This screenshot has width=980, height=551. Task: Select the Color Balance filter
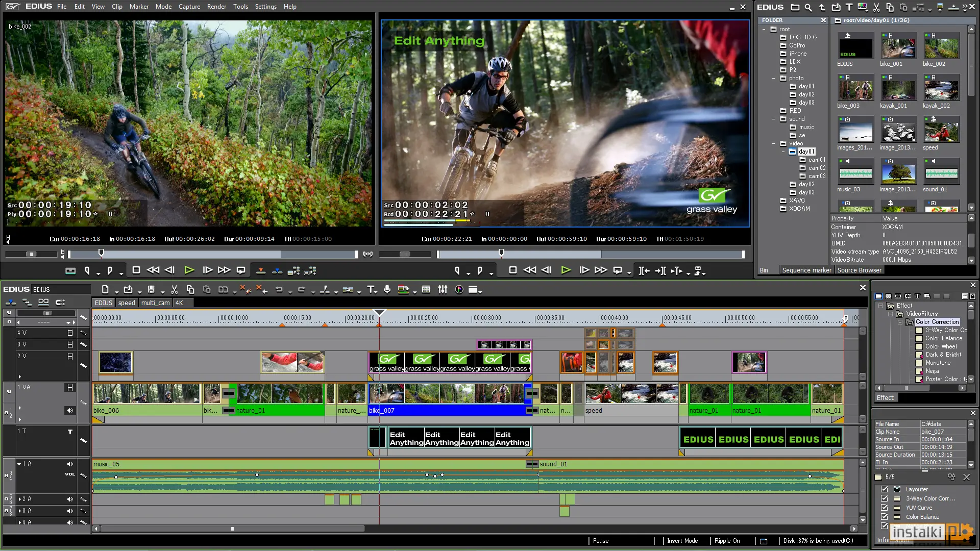click(x=943, y=338)
